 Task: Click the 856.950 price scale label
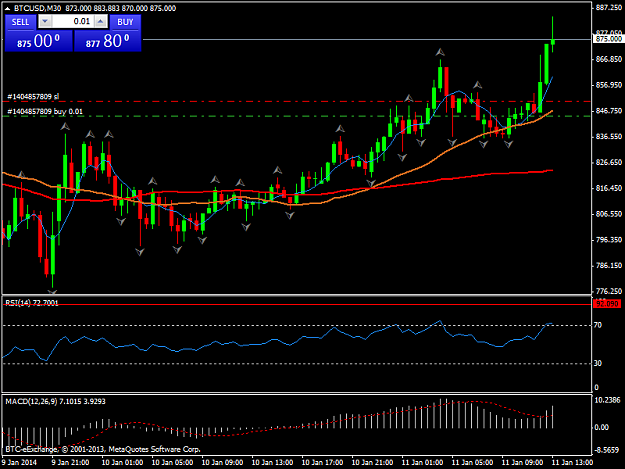[609, 85]
